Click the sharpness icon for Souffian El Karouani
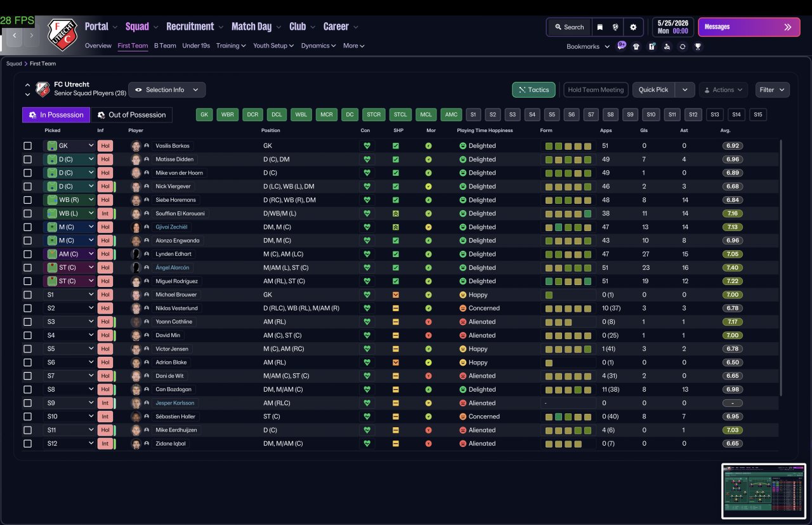 click(x=396, y=213)
